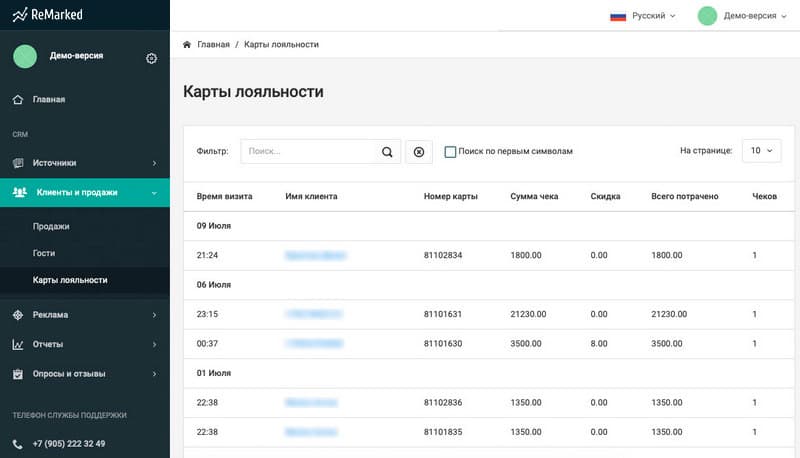Click the breadcrumb home icon
The width and height of the screenshot is (800, 458).
pos(187,44)
